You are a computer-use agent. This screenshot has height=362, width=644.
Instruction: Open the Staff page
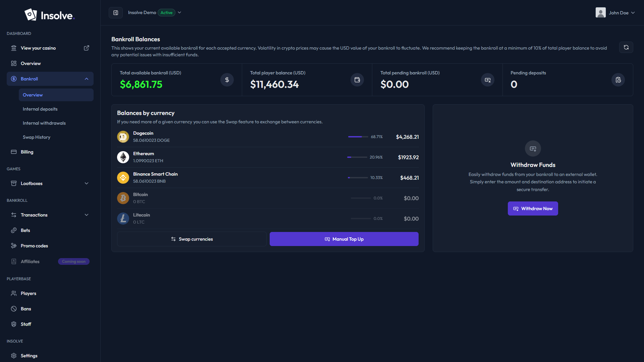[50, 324]
